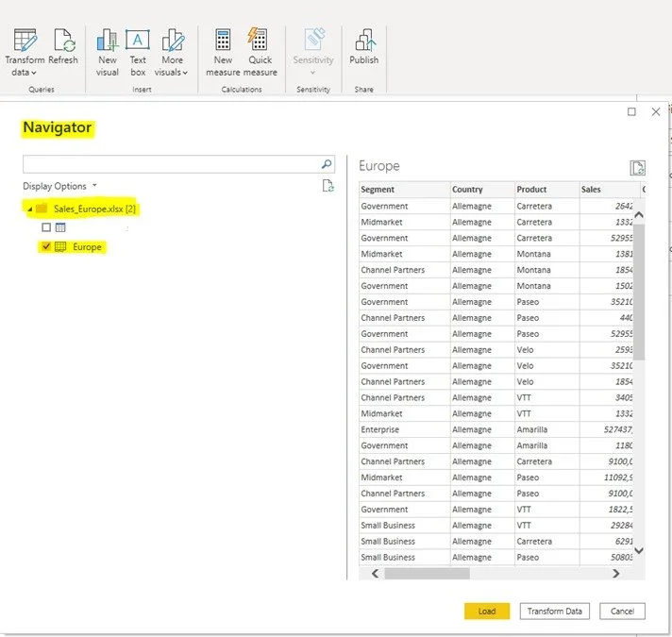
Task: Click the 1180 sales value cell
Action: pos(606,445)
